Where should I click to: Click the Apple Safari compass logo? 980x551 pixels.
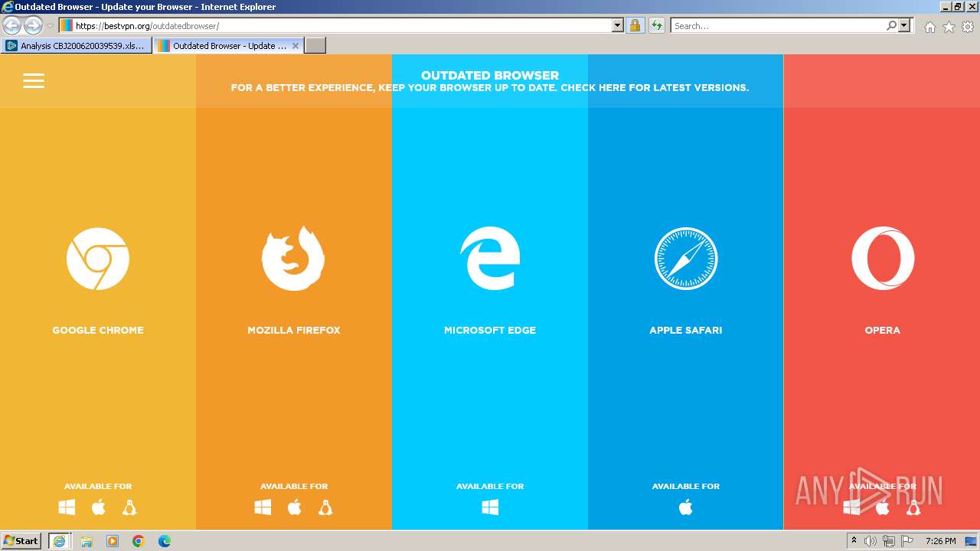point(686,259)
